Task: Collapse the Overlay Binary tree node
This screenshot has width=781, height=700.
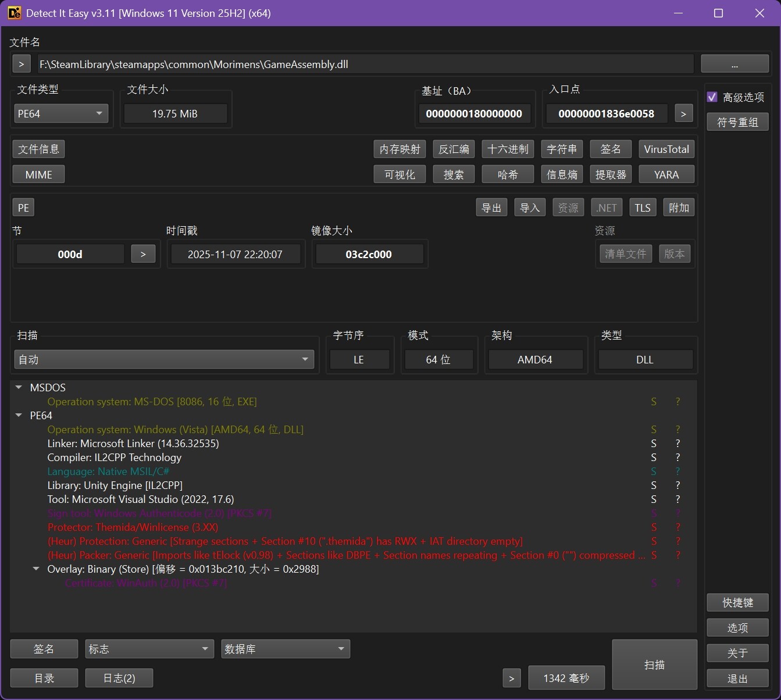Action: [36, 569]
